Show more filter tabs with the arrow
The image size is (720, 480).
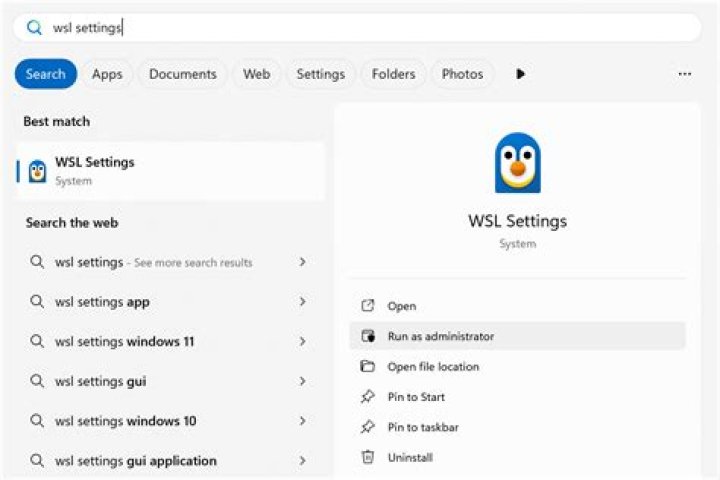pos(520,74)
